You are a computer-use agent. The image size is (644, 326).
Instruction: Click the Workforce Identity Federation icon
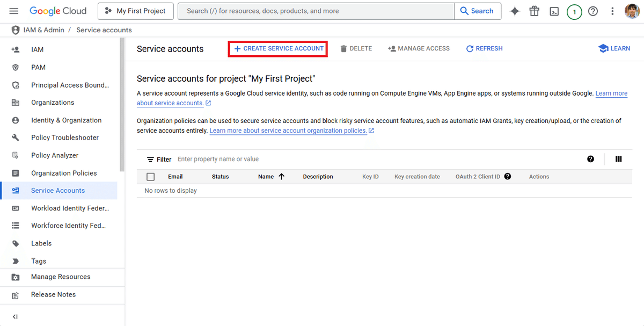click(16, 226)
